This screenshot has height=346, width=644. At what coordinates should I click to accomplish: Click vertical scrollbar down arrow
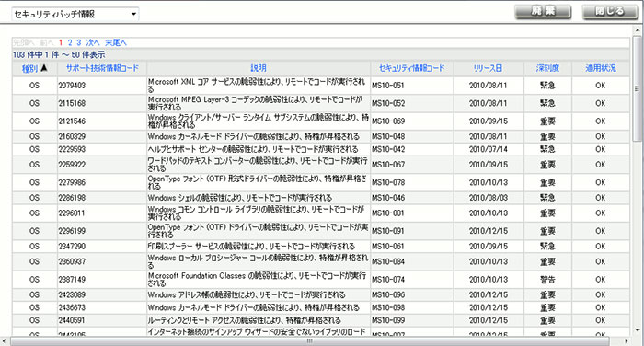coord(637,330)
